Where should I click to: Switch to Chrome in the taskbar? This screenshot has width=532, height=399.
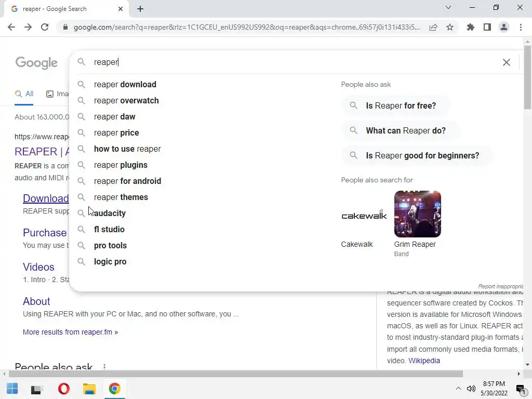pyautogui.click(x=115, y=389)
